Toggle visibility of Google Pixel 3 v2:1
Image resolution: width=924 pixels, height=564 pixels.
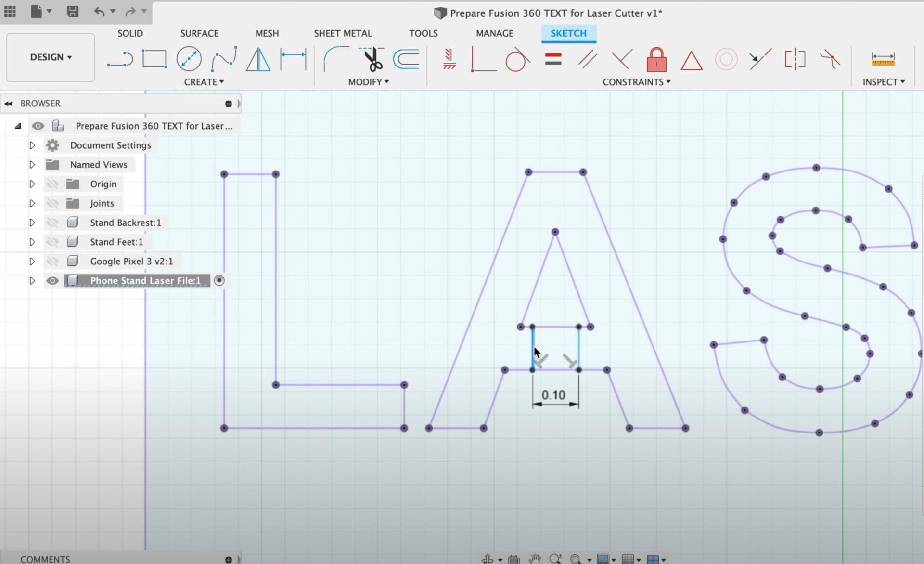[52, 261]
